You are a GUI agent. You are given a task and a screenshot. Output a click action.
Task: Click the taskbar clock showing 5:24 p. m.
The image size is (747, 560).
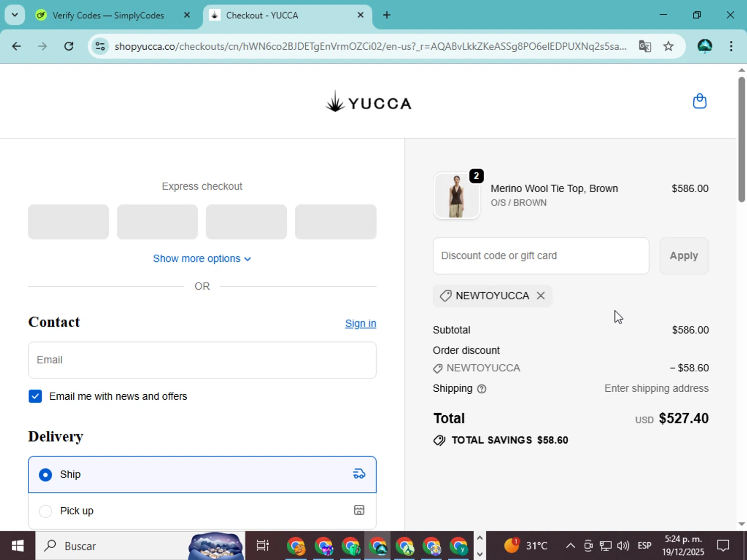[683, 546]
